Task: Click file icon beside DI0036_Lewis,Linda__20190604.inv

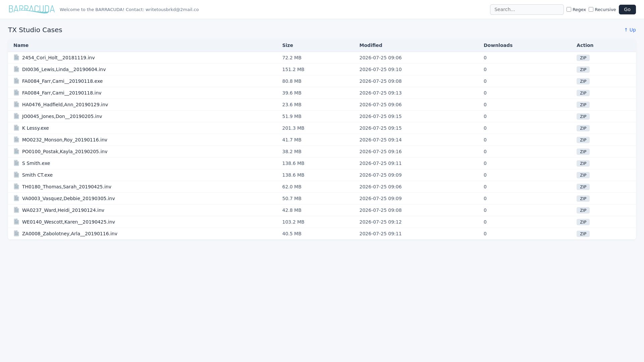Action: coord(16,69)
